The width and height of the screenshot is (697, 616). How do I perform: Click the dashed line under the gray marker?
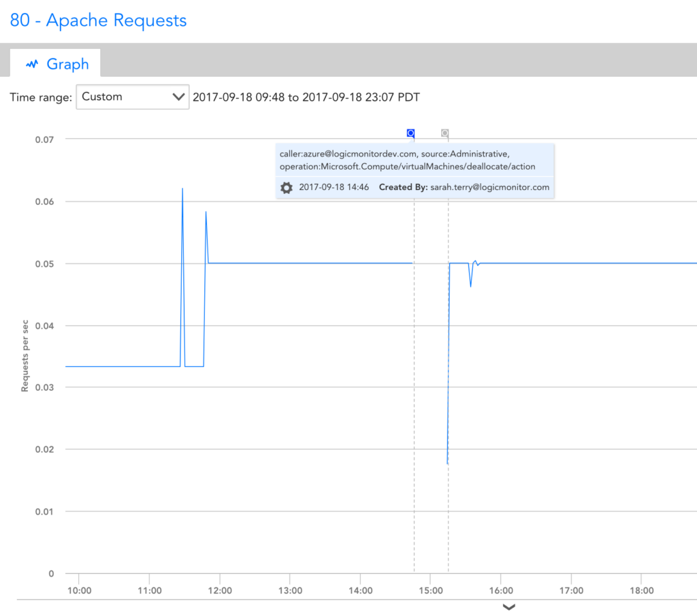coord(447,340)
